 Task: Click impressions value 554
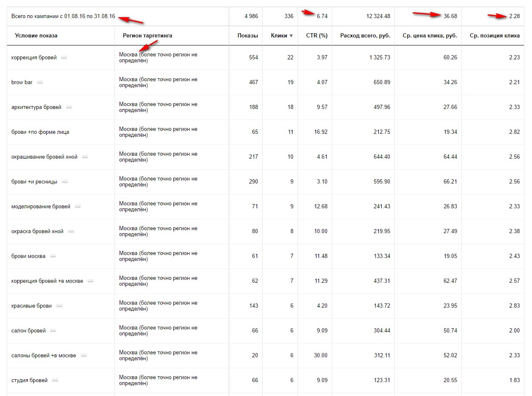coord(253,58)
